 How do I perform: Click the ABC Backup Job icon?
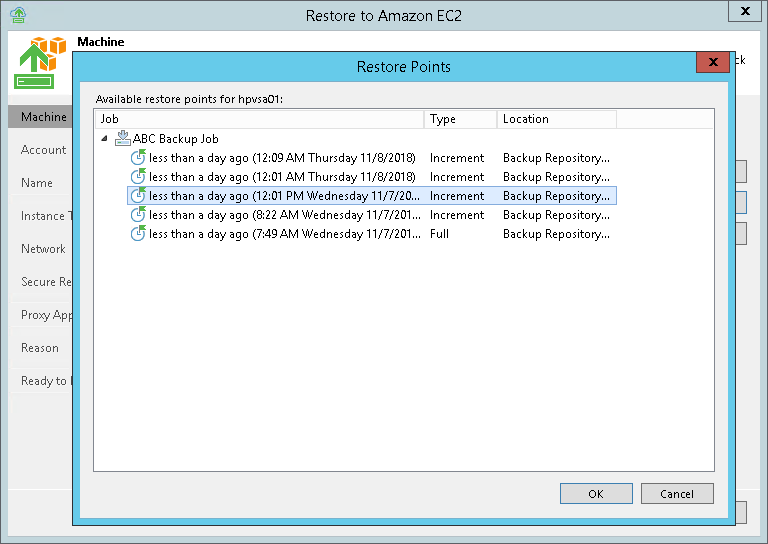click(123, 139)
